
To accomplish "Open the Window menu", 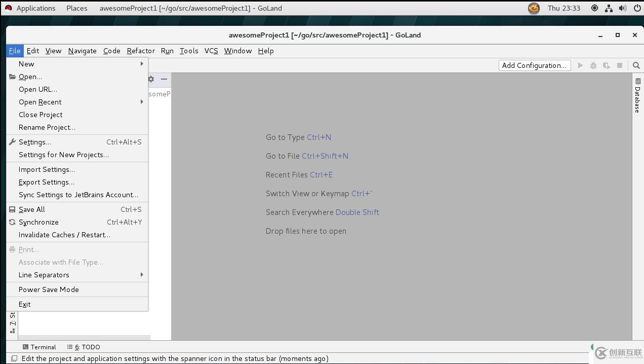I will coord(238,51).
